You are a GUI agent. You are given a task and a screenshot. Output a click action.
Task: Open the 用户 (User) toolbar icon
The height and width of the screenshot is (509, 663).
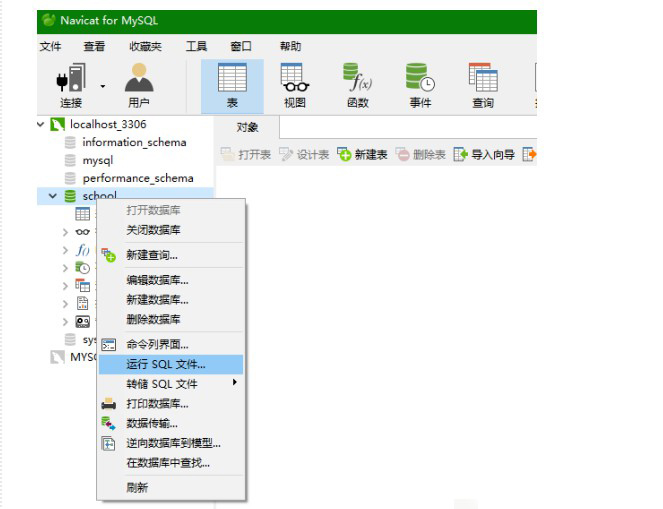[139, 84]
